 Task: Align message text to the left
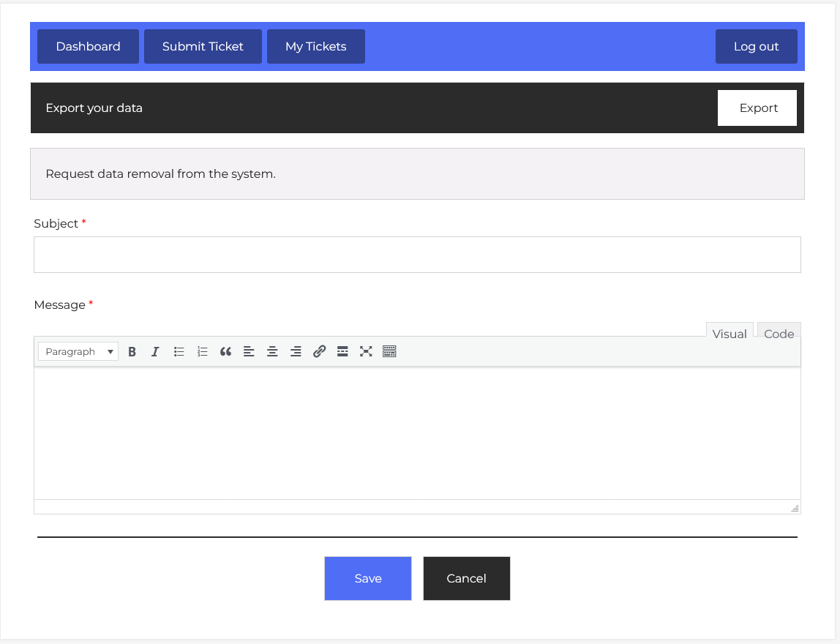click(249, 352)
